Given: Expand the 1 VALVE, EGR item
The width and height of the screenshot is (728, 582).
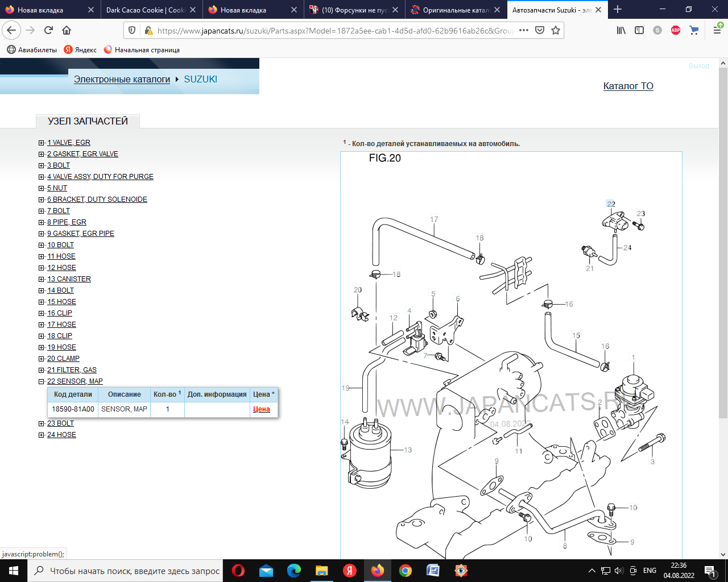Looking at the screenshot, I should pyautogui.click(x=42, y=143).
